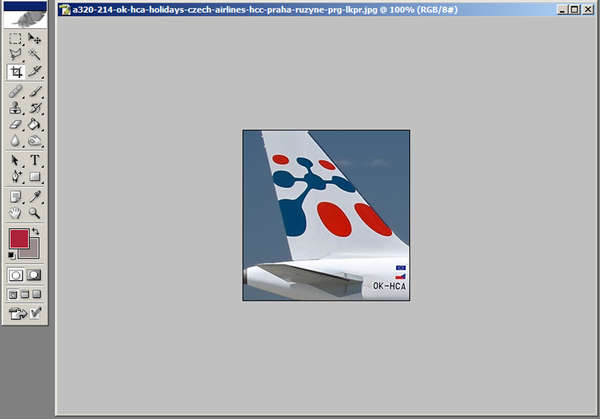Select the Eraser tool
Image resolution: width=600 pixels, height=419 pixels.
(15, 125)
